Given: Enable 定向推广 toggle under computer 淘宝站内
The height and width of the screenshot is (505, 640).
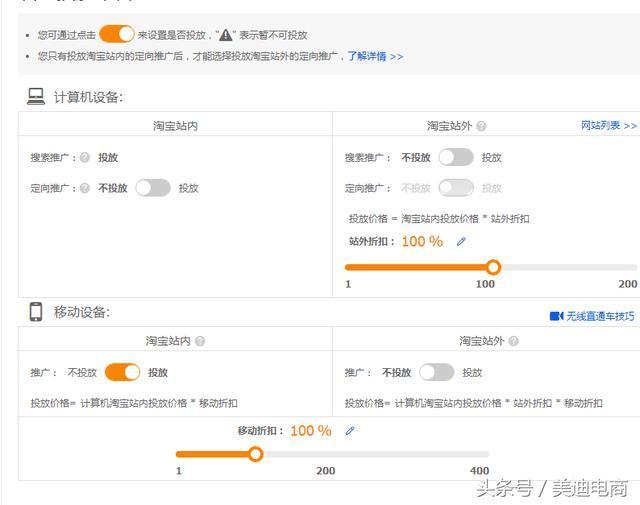Looking at the screenshot, I should point(153,188).
